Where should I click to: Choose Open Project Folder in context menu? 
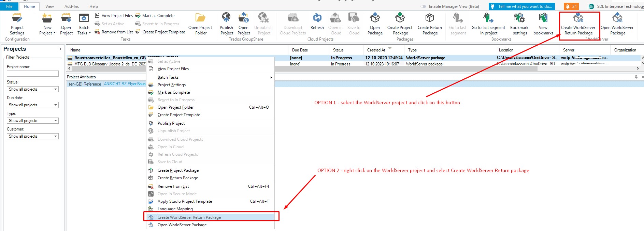(211, 107)
